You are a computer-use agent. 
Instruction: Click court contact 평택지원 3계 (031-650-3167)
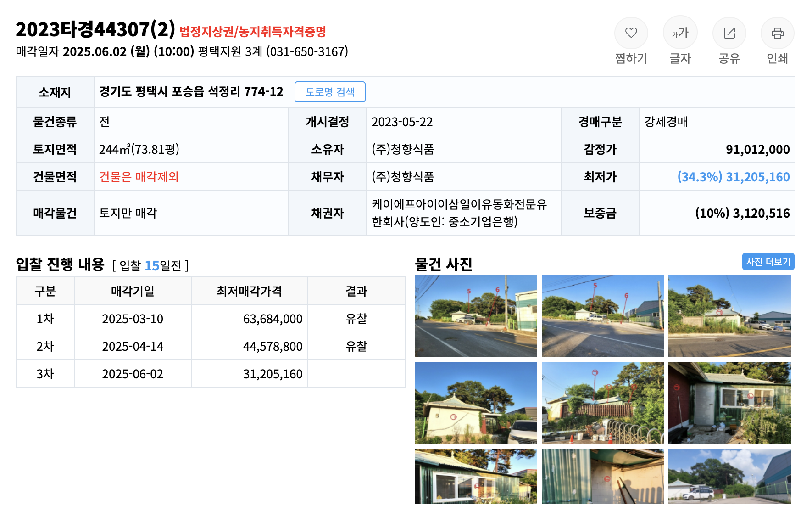coord(273,51)
